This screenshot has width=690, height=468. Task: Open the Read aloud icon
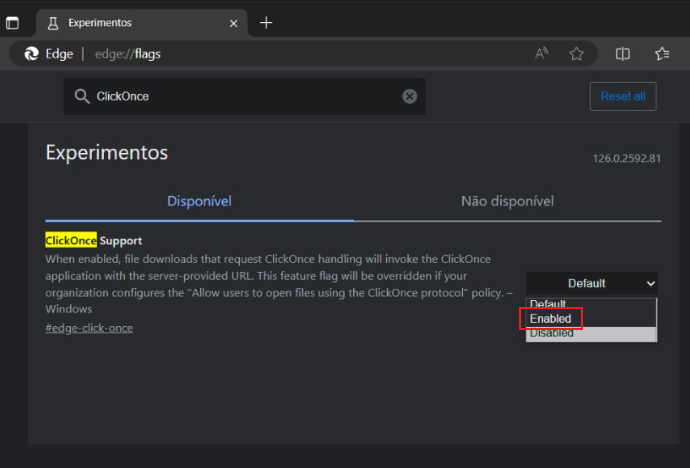click(x=541, y=54)
